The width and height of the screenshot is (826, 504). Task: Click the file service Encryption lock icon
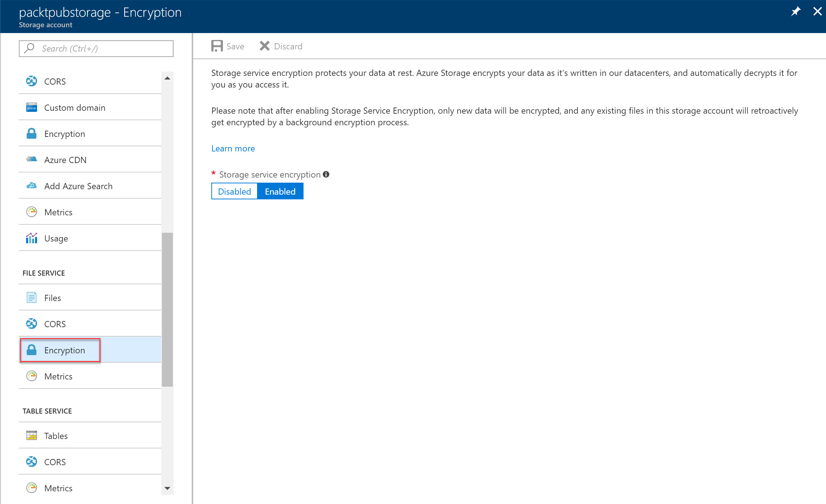click(32, 350)
